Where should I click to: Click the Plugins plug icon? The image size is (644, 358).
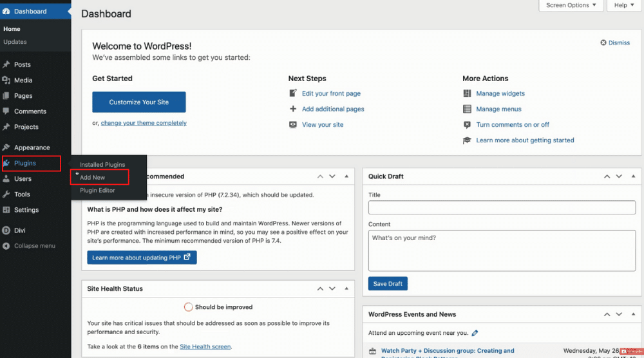6,163
